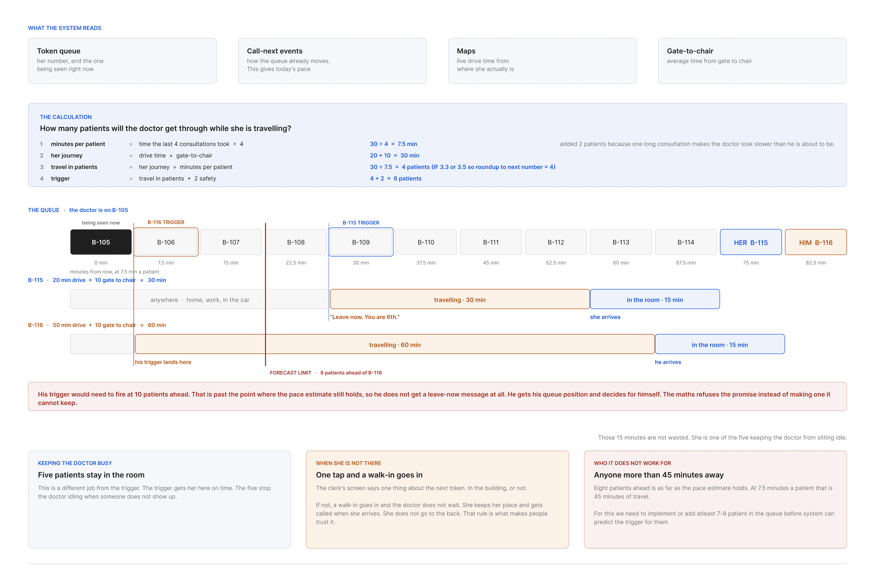Open the "Five patients stay in the room" card
Viewport: 875px width, 588px height.
(159, 500)
